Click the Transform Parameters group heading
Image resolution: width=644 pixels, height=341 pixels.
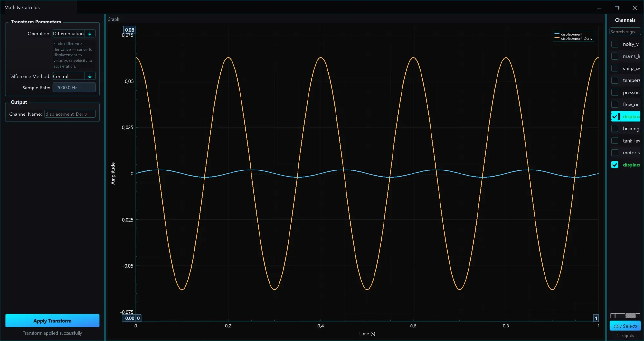click(36, 22)
